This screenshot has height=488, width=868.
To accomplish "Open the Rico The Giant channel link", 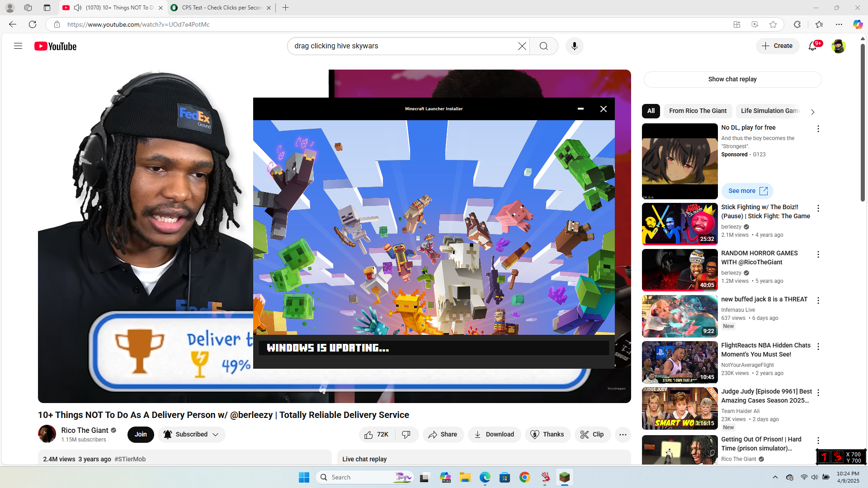I will pyautogui.click(x=85, y=430).
